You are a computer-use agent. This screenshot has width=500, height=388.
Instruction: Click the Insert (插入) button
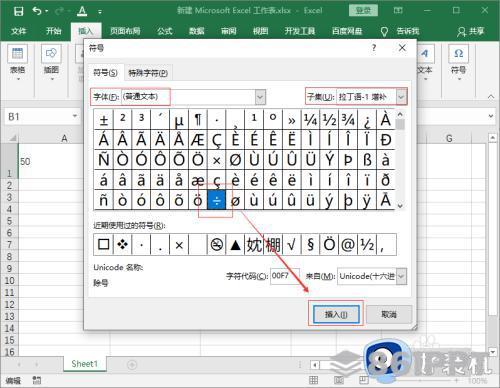(x=336, y=314)
